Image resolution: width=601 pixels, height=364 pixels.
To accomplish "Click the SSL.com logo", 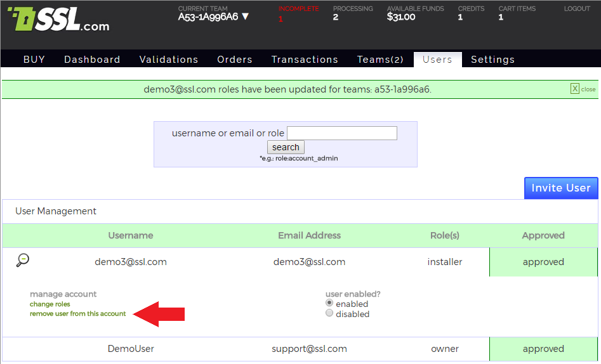I will click(x=58, y=21).
